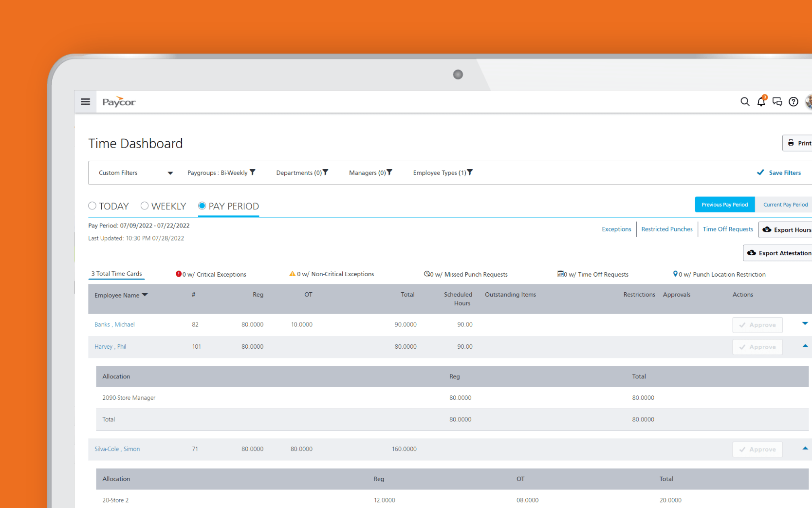This screenshot has width=812, height=508.
Task: Click the punch location pin icon
Action: click(675, 274)
